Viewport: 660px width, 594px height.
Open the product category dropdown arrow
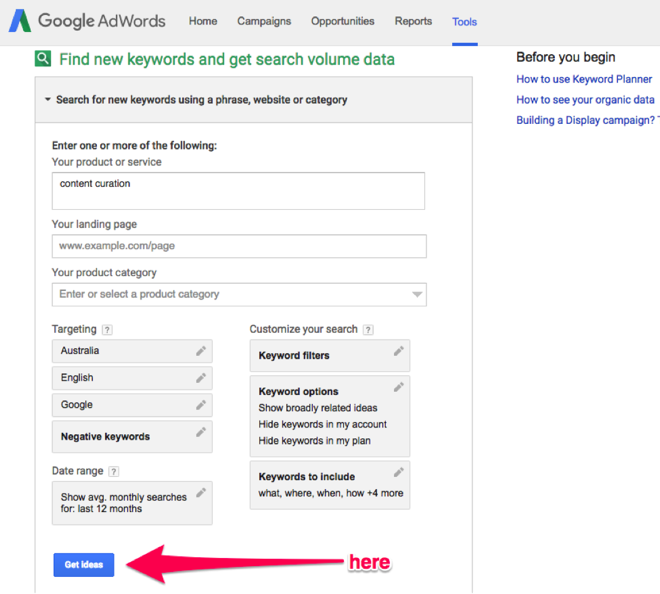click(417, 294)
